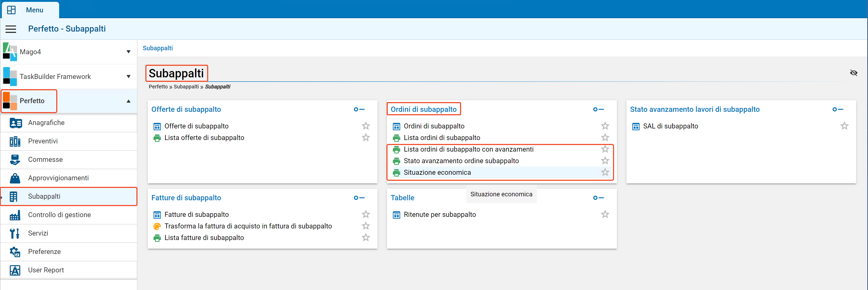Click the Perfetto application logo
868x290 pixels.
(x=10, y=101)
